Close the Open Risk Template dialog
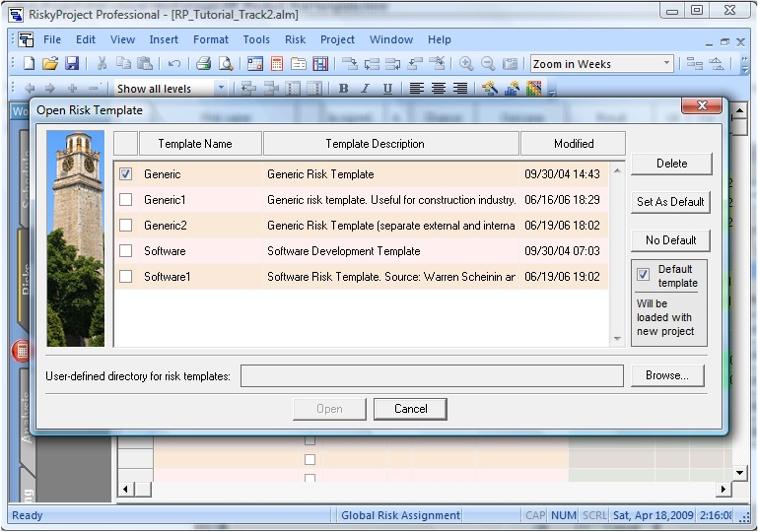Viewport: 758px width, 532px height. click(x=702, y=105)
